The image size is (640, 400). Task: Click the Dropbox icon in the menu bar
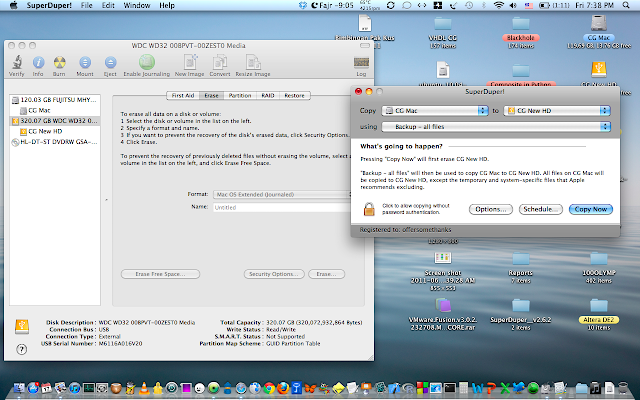pos(302,5)
